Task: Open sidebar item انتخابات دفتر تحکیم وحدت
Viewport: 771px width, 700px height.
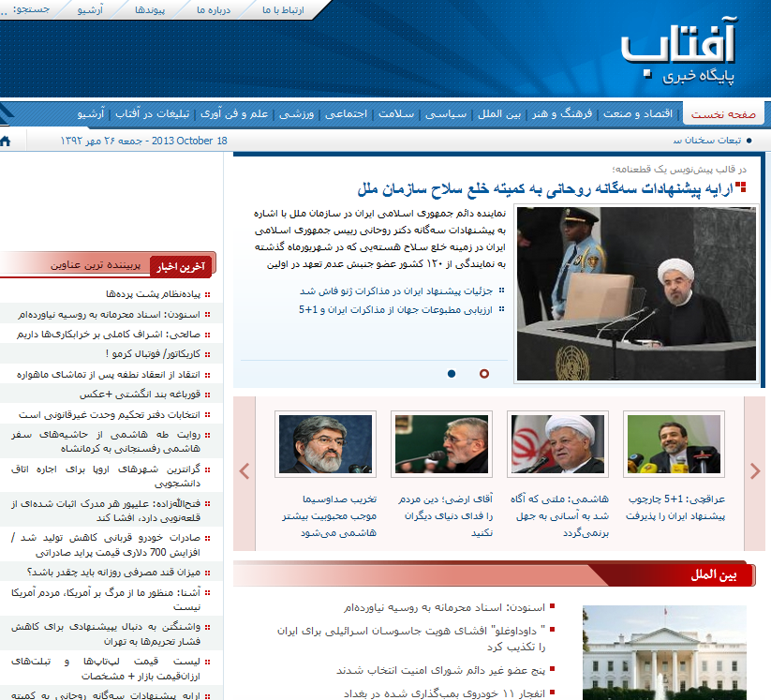Action: click(110, 415)
